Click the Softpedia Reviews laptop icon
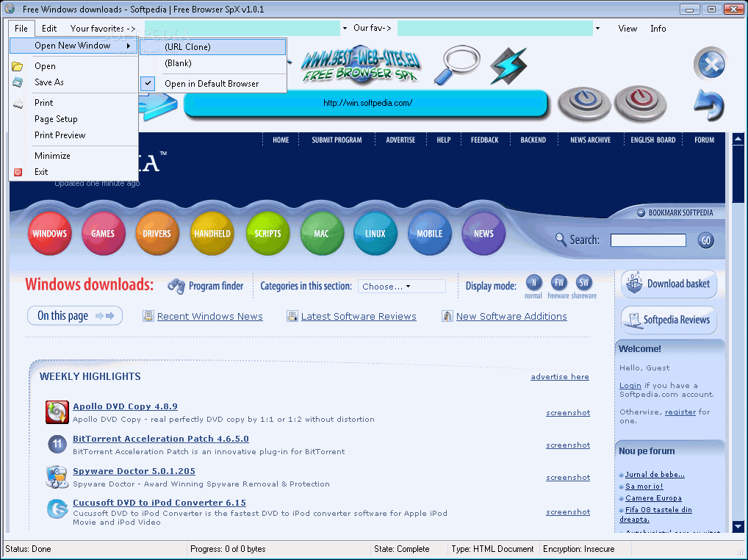This screenshot has width=748, height=560. [x=633, y=320]
